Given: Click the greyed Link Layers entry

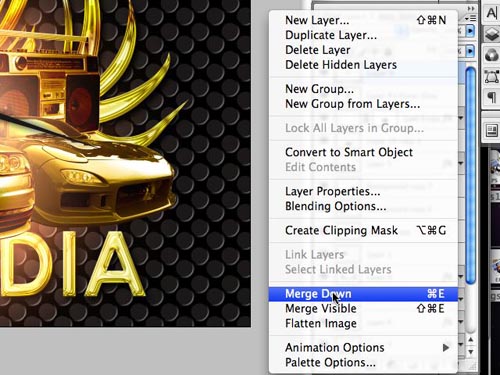Looking at the screenshot, I should pos(363,255).
